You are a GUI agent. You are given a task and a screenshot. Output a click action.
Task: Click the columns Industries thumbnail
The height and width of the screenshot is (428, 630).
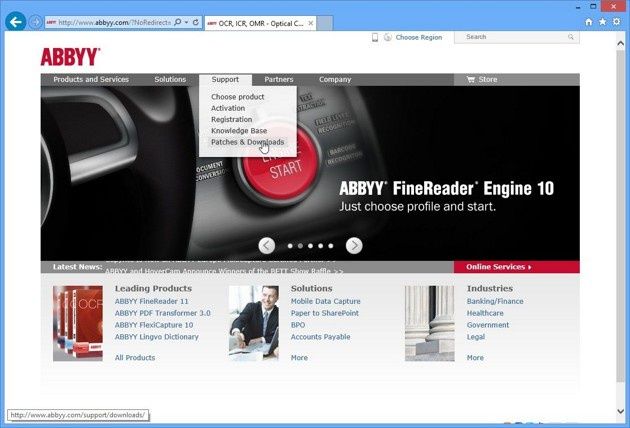pyautogui.click(x=430, y=324)
